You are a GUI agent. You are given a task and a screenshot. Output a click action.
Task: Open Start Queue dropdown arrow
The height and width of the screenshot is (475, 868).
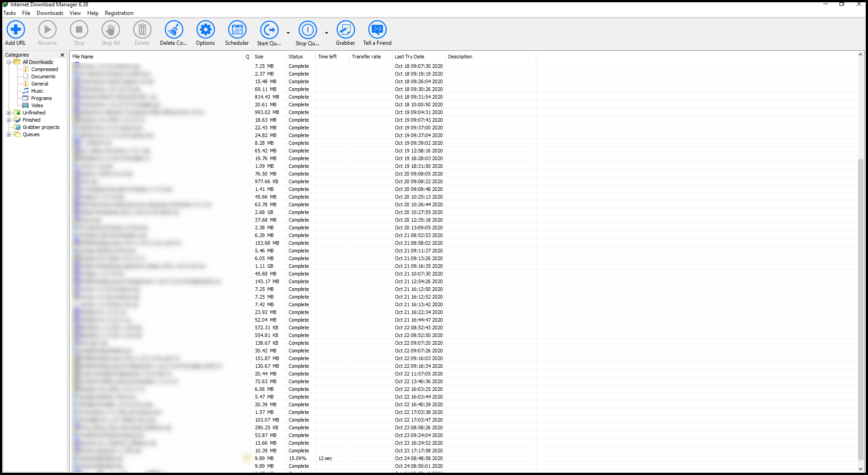pos(288,33)
